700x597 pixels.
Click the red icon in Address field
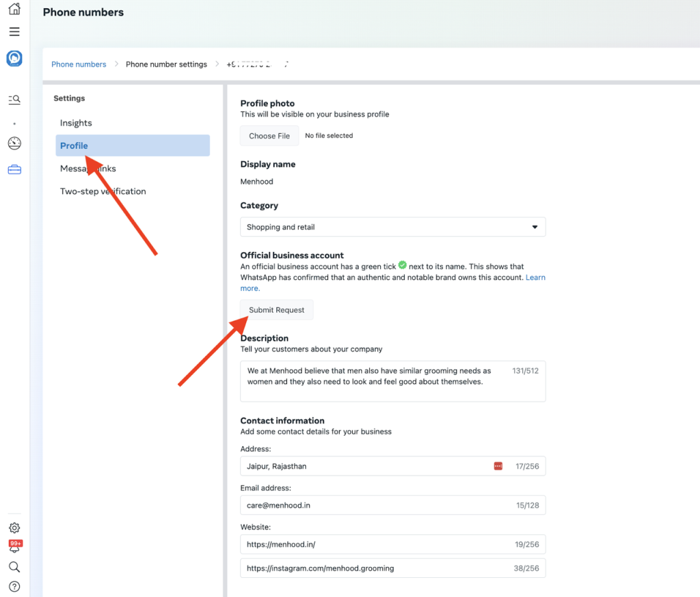[498, 466]
